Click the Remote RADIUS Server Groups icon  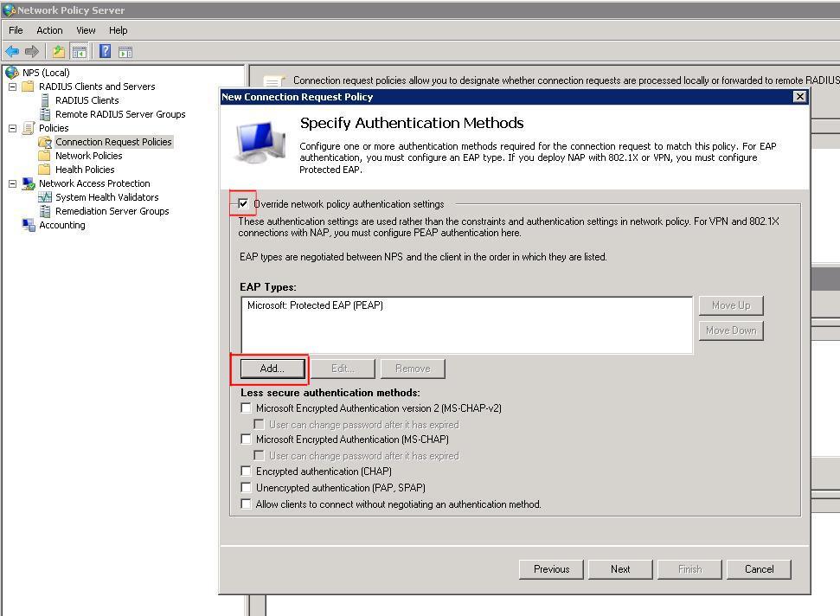pos(45,114)
